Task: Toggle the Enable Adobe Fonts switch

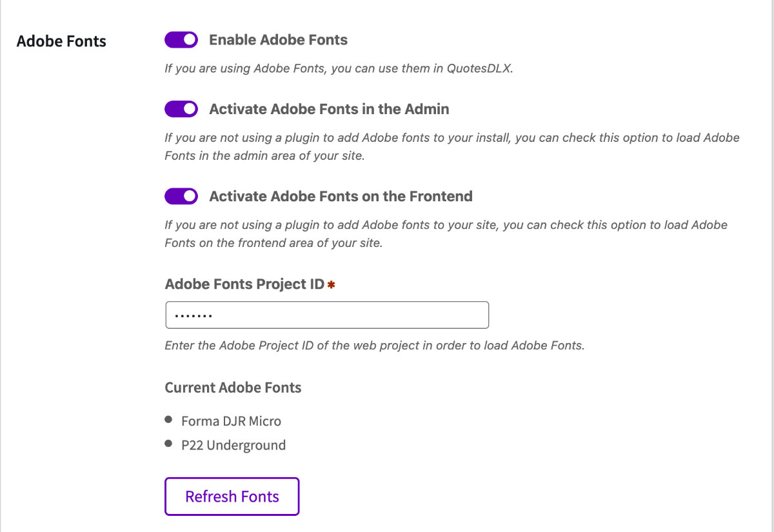Action: pos(181,40)
